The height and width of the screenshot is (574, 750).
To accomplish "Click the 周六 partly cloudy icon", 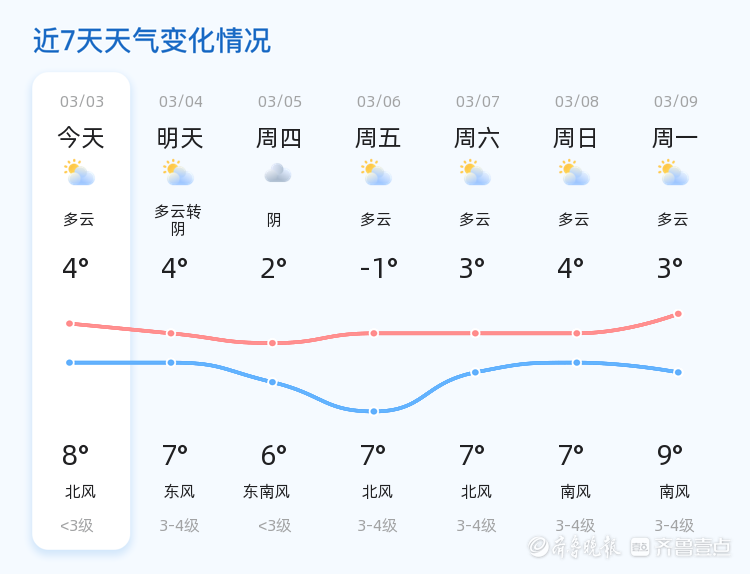I will pyautogui.click(x=476, y=174).
